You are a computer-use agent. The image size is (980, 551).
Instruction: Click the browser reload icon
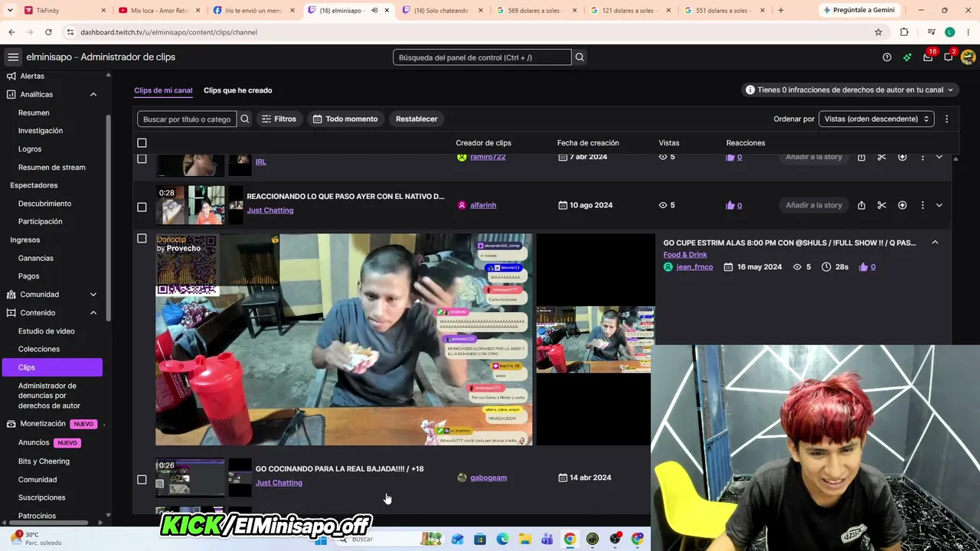tap(48, 32)
